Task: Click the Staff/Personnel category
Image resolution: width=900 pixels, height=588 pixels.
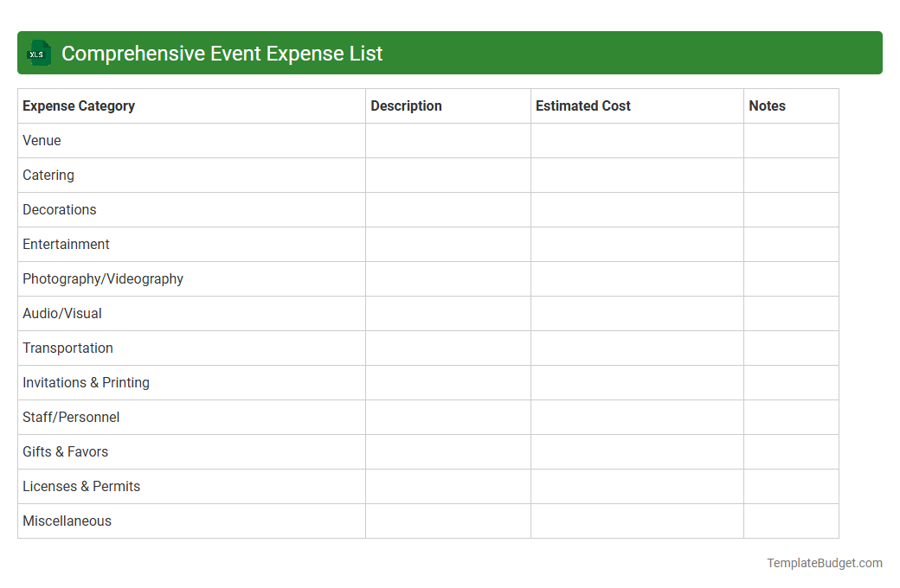Action: (x=71, y=417)
